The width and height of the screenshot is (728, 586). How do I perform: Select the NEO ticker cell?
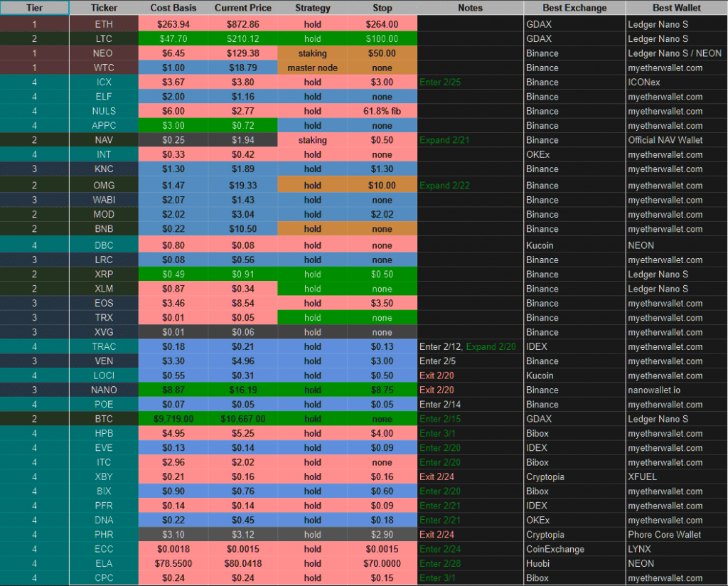104,53
